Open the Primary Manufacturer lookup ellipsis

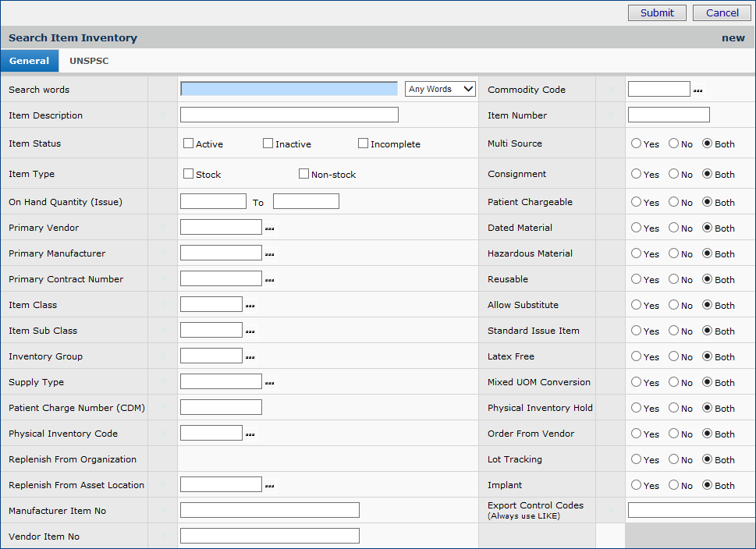270,254
